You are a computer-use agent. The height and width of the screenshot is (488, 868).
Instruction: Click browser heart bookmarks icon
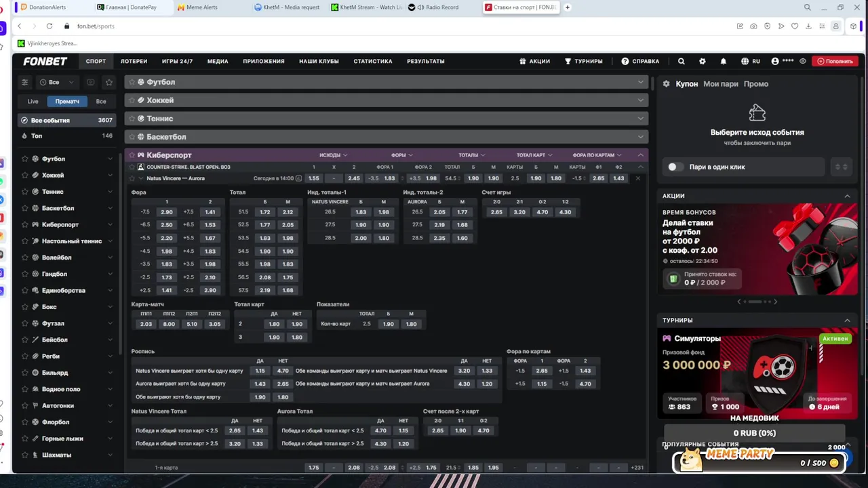coord(795,26)
